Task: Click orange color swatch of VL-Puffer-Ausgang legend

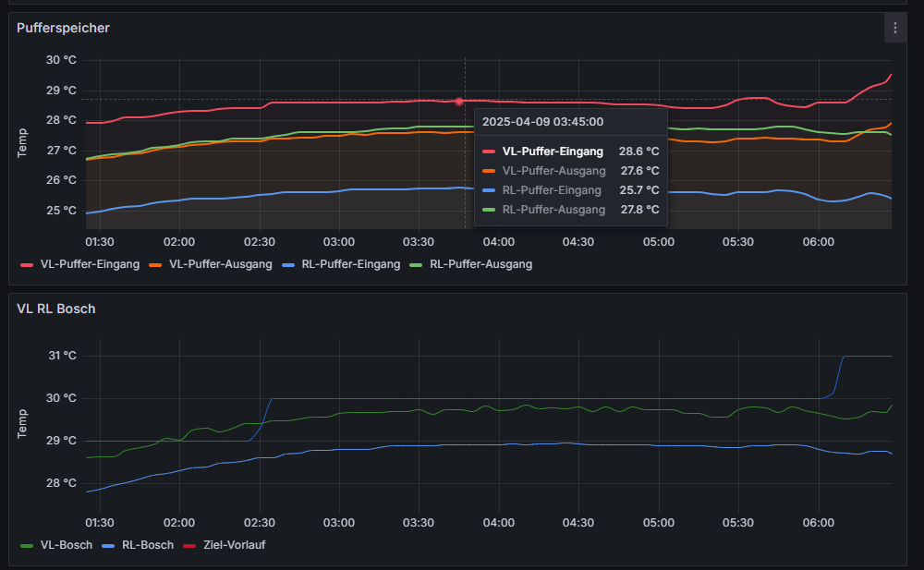Action: click(155, 265)
